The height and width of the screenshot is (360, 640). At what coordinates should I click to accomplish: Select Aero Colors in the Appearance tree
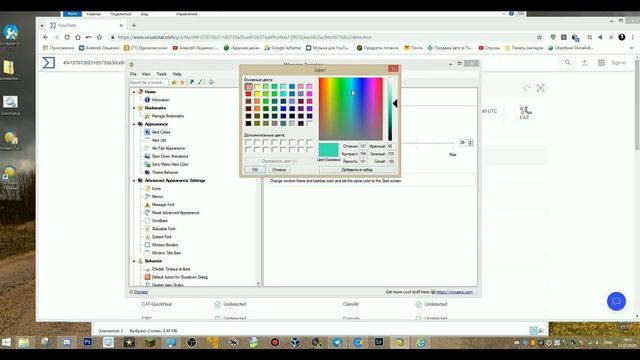point(161,132)
